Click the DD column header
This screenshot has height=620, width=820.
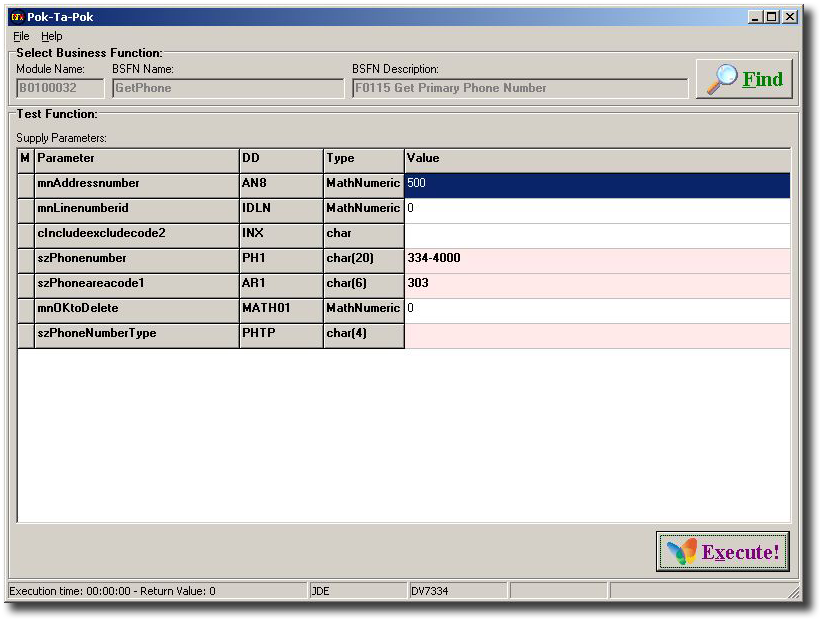pyautogui.click(x=281, y=160)
